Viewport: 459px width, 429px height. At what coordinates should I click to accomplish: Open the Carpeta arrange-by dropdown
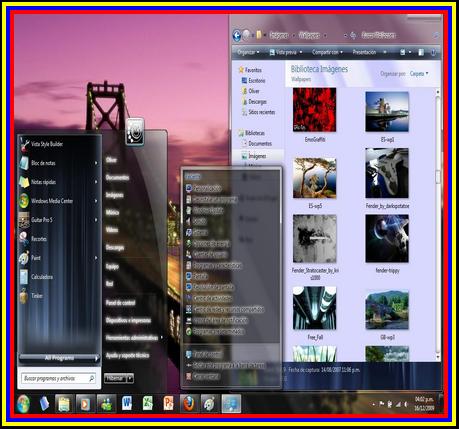click(x=419, y=74)
